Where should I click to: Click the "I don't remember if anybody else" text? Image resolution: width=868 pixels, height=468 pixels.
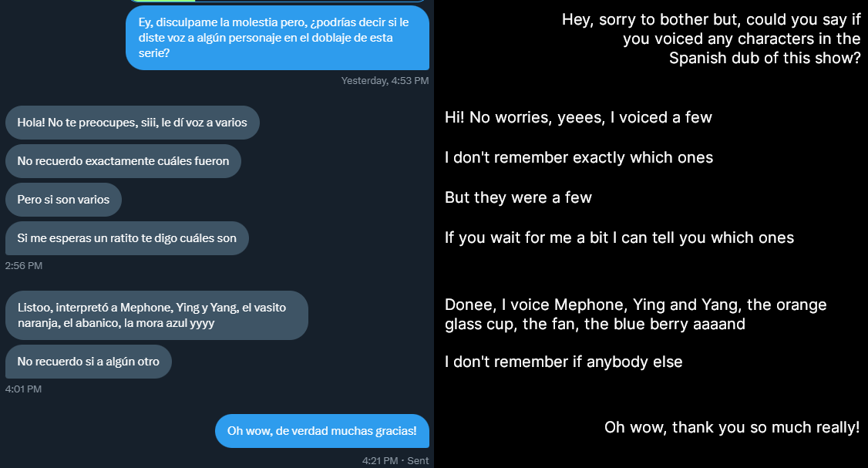tap(564, 362)
